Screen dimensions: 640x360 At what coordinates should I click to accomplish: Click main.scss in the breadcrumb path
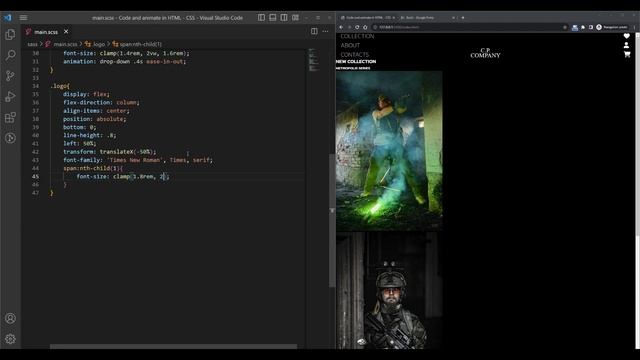[x=65, y=44]
